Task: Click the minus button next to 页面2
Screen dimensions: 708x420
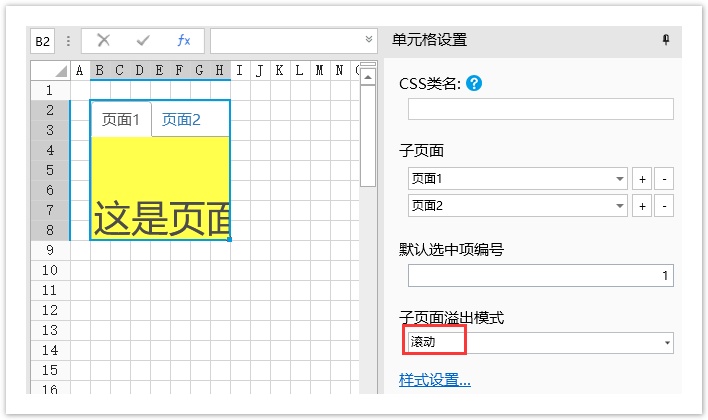Action: click(665, 206)
